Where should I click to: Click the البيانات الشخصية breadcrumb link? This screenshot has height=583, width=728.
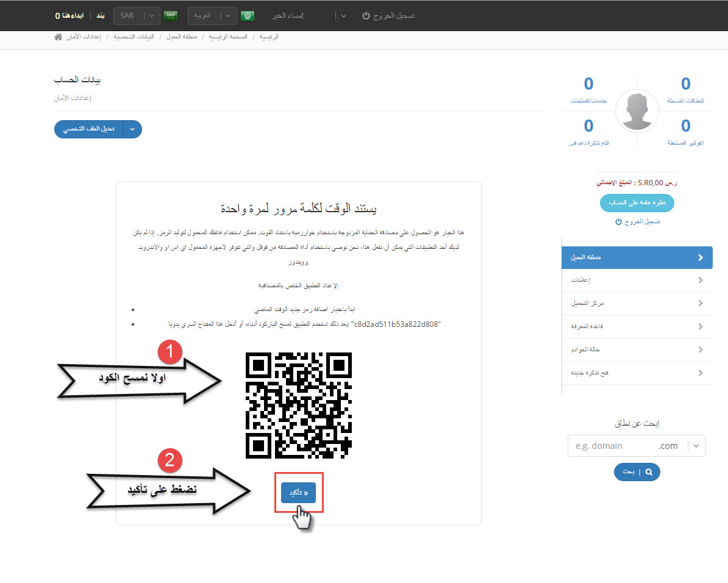coord(134,37)
